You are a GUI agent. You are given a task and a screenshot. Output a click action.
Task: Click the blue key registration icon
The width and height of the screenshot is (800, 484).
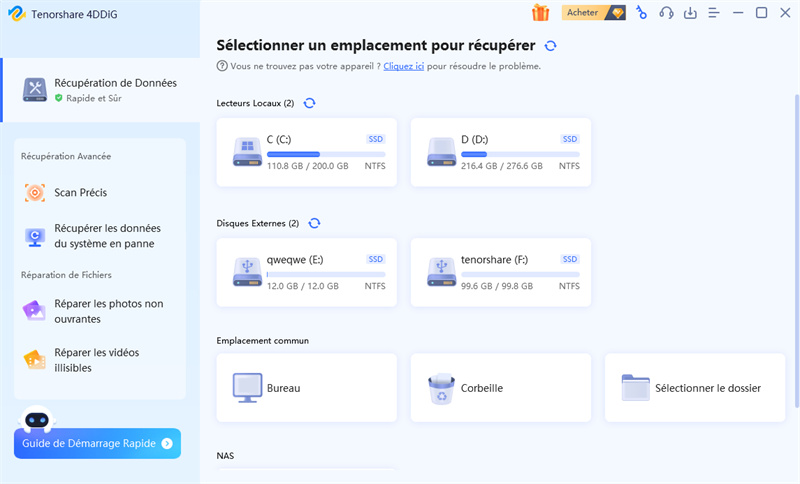click(641, 13)
